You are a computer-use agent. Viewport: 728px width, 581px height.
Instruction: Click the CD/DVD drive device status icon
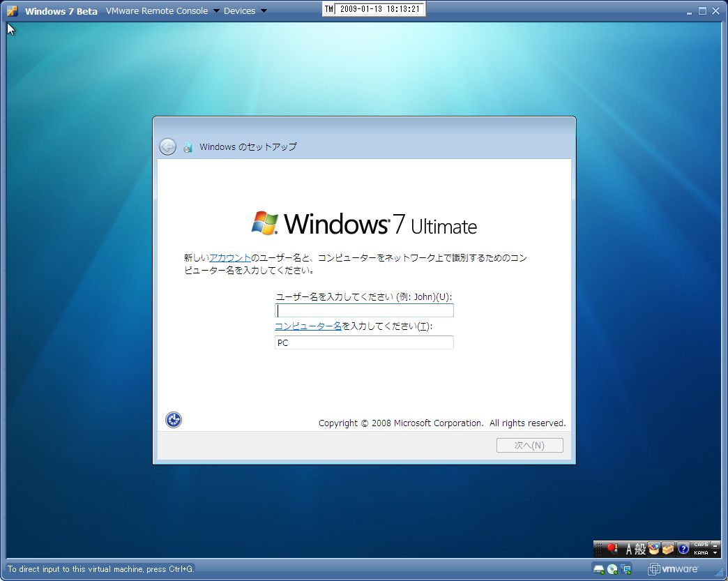pos(612,569)
